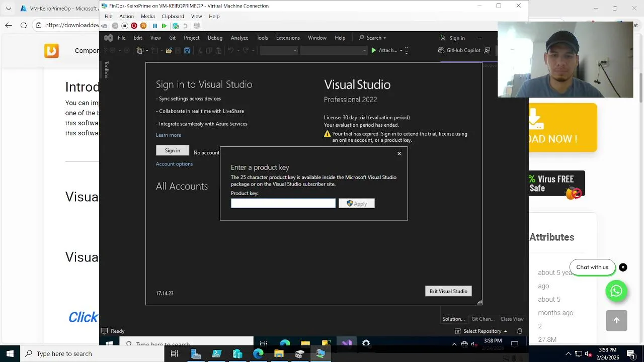The image size is (644, 362).
Task: Switch to the Solution Explorer tab
Action: pos(453,319)
